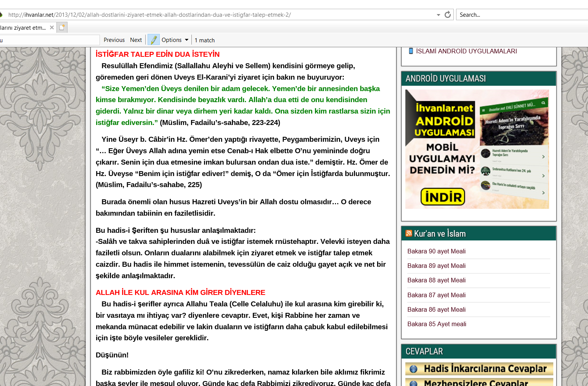
Task: Open the Hadis İnkarcılarına Cevaplar banner
Action: pos(479,368)
